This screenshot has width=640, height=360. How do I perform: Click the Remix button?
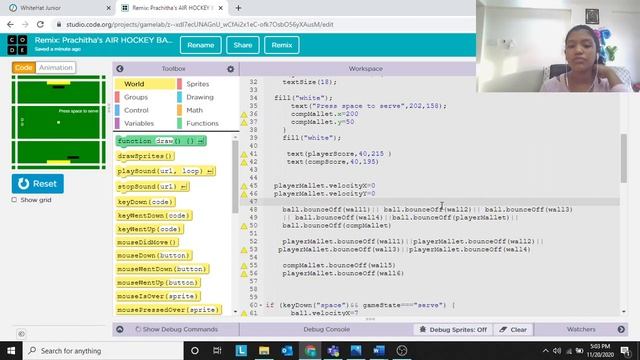[282, 45]
